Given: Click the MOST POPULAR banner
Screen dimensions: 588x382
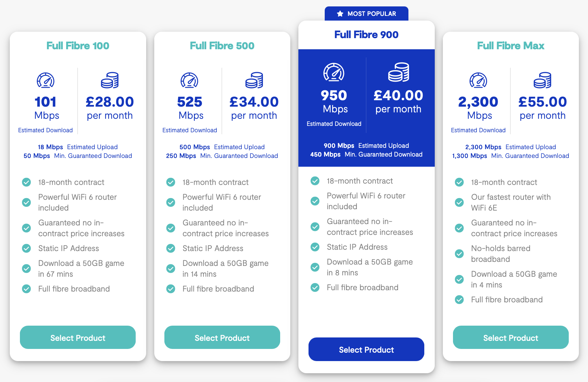Looking at the screenshot, I should tap(366, 13).
